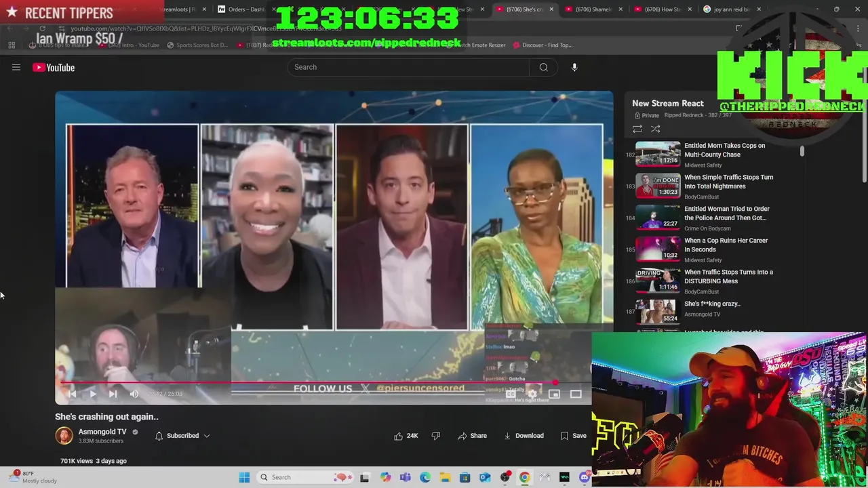This screenshot has height=488, width=868.
Task: Open the Asmongold TV channel name link
Action: click(102, 432)
